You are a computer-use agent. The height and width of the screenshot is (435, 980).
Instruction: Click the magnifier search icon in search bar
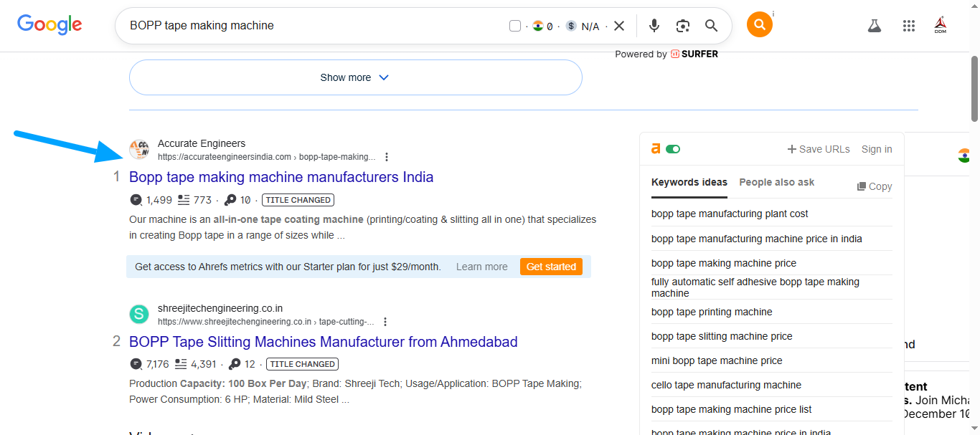coord(711,26)
